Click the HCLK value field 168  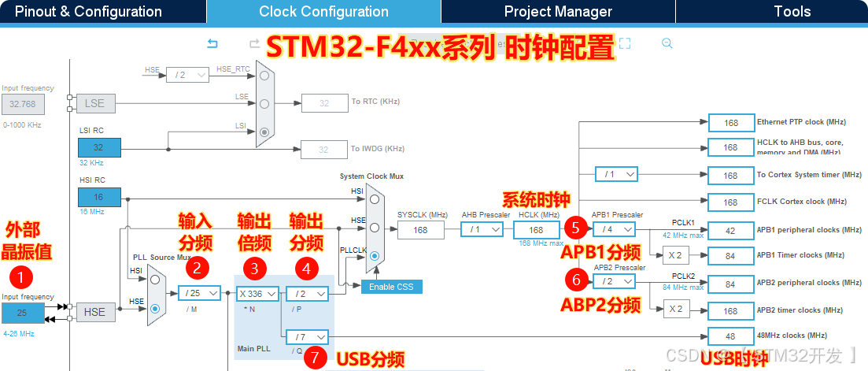(x=537, y=230)
